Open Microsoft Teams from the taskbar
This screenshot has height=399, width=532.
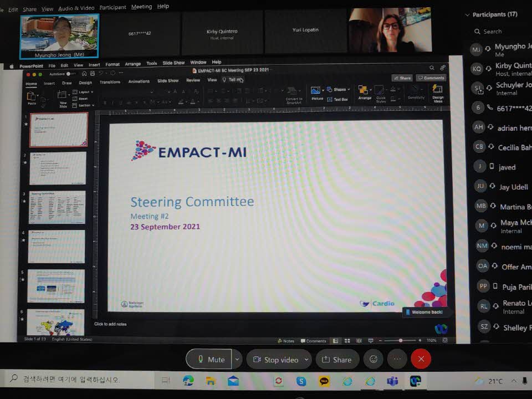pyautogui.click(x=392, y=381)
